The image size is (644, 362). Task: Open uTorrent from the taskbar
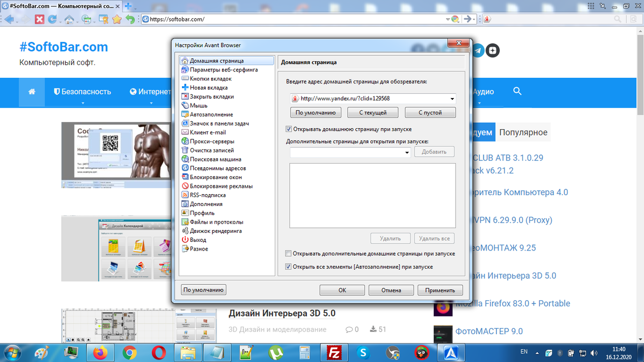pos(276,352)
